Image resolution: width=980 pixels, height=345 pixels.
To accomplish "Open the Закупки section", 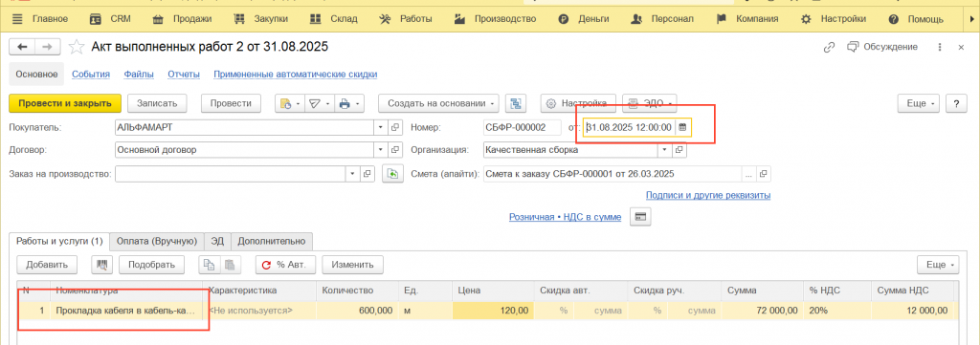I will coord(260,19).
